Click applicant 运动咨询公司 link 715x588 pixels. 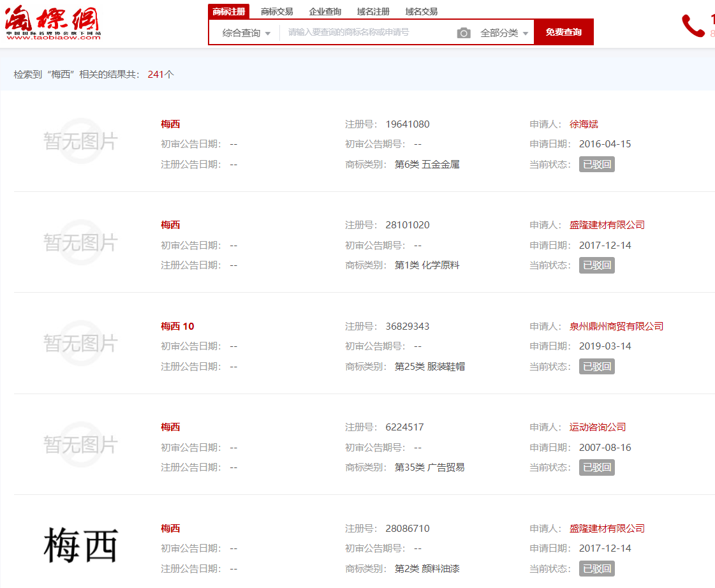point(598,427)
